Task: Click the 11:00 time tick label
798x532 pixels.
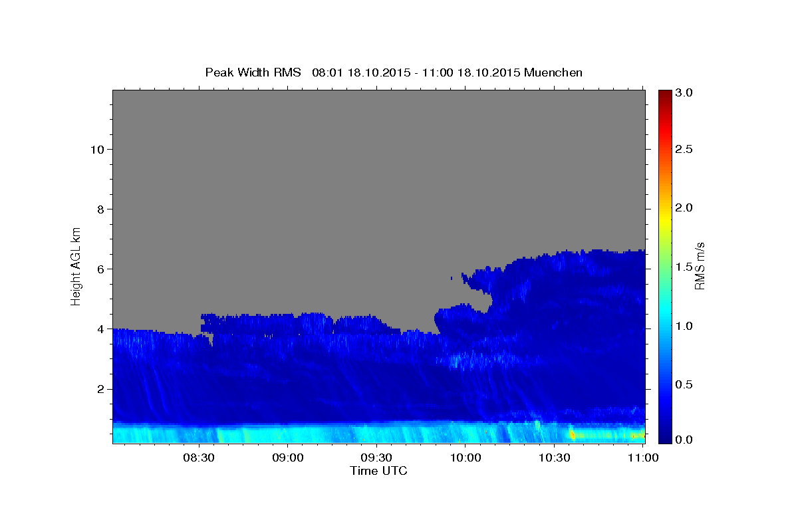Action: pyautogui.click(x=643, y=458)
